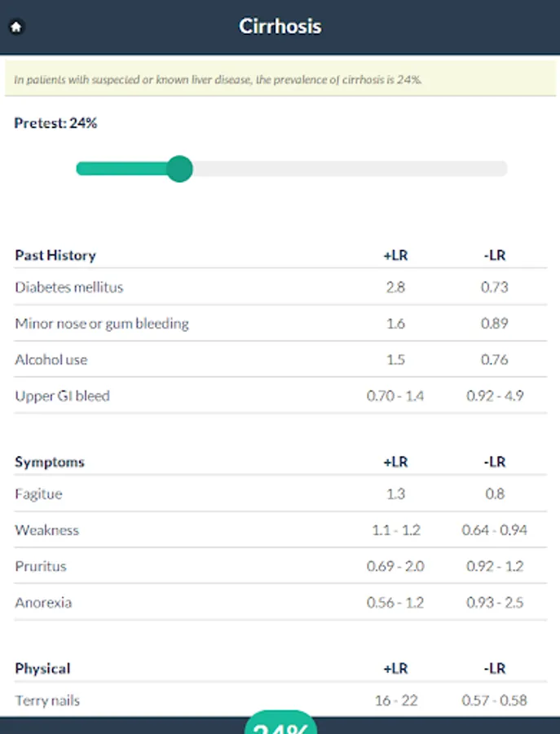Tap Upper GI bleed +LR range 0.70 - 1.4
Image resolution: width=560 pixels, height=734 pixels.
coord(395,396)
